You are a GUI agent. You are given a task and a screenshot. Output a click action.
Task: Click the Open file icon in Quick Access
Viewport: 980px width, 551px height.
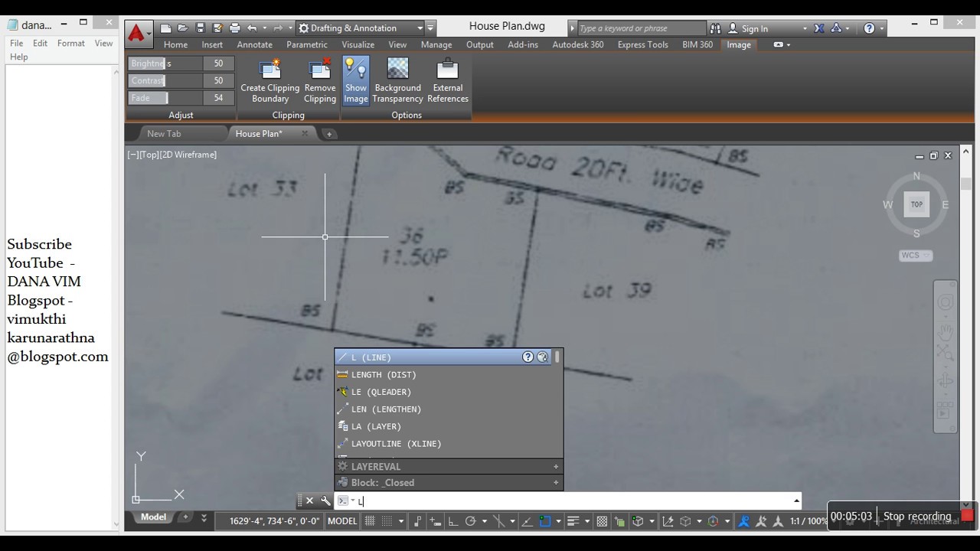182,28
